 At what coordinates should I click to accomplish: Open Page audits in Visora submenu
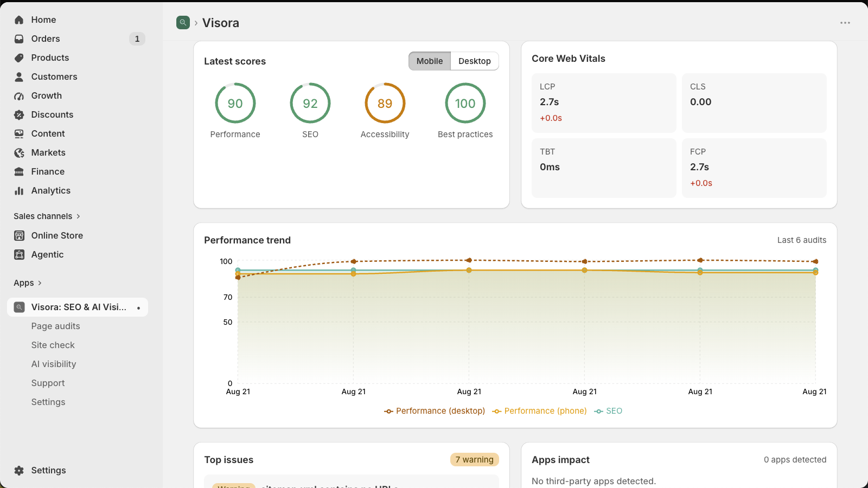point(55,326)
